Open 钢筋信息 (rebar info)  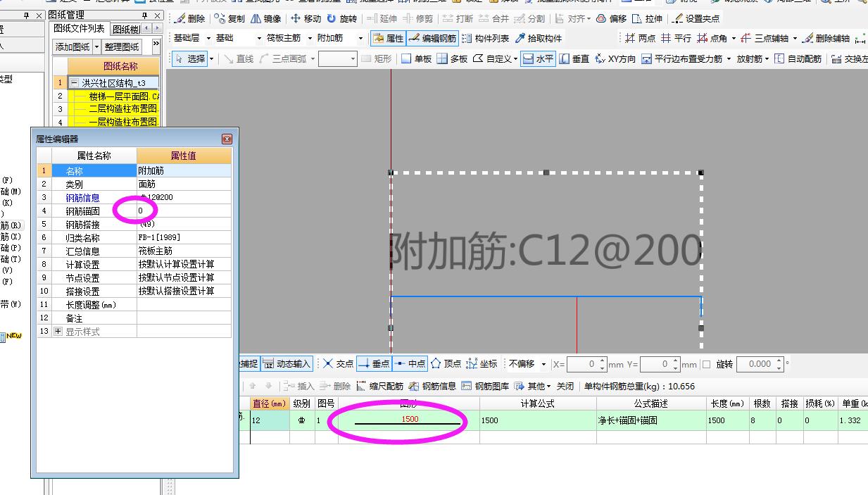pyautogui.click(x=432, y=387)
